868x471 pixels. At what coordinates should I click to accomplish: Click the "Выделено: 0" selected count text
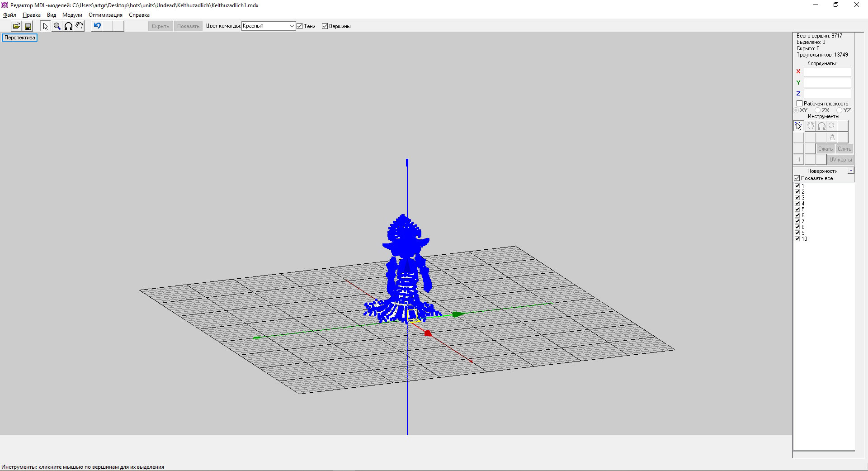[811, 42]
